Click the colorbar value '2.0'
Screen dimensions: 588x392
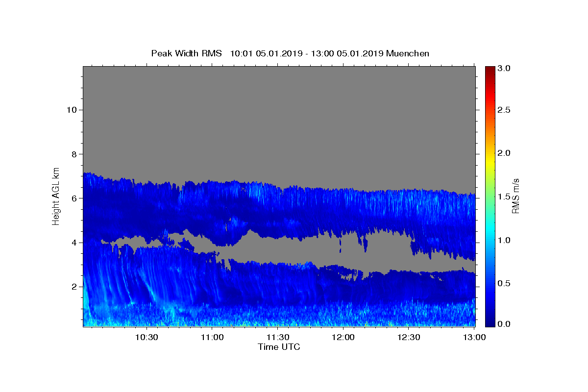coord(504,153)
